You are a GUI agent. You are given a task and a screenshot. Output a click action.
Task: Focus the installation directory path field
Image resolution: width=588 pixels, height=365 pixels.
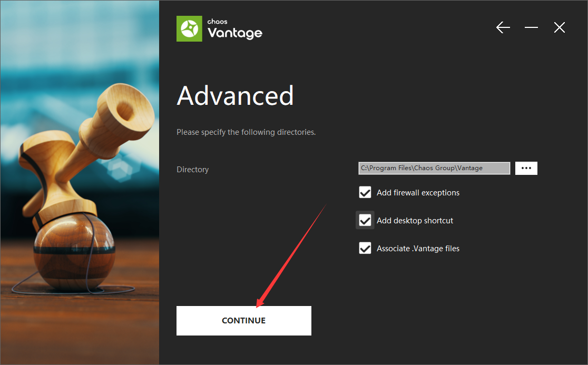(434, 168)
